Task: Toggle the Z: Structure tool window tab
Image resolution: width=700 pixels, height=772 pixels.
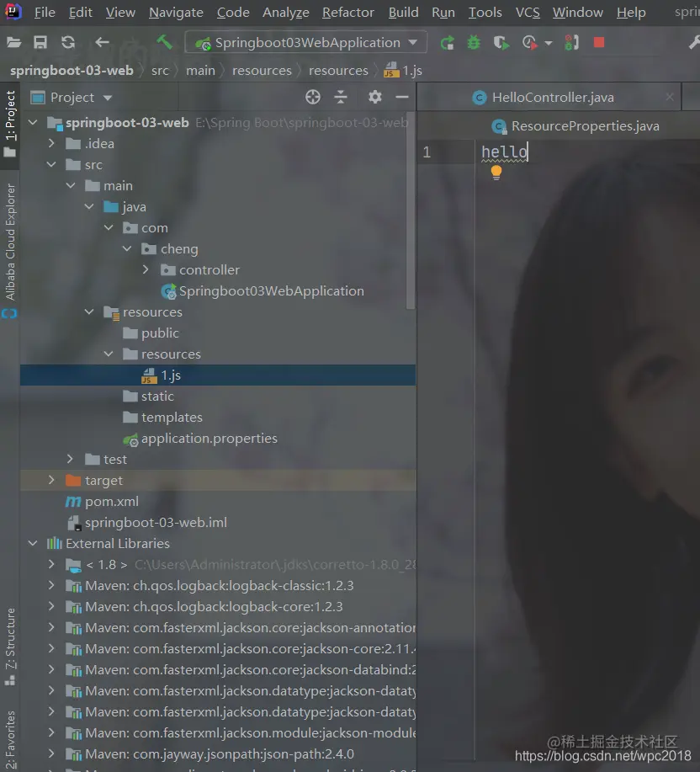Action: click(10, 646)
